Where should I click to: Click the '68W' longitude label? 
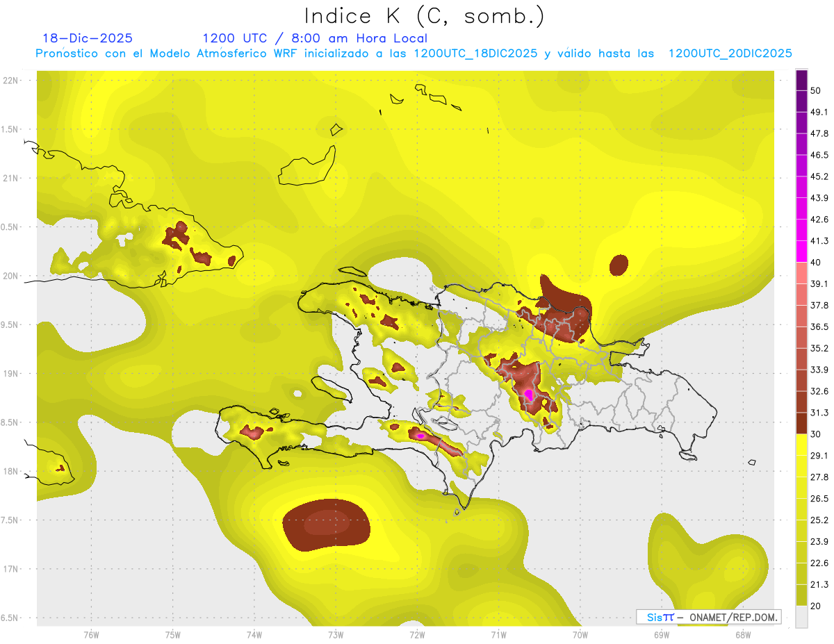coord(742,634)
